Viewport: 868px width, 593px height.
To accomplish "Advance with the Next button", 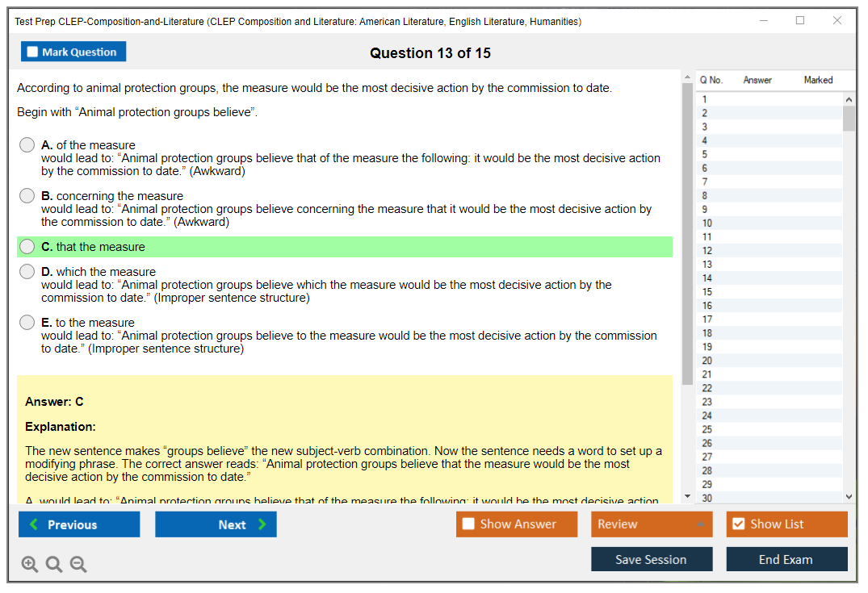I will tap(216, 524).
